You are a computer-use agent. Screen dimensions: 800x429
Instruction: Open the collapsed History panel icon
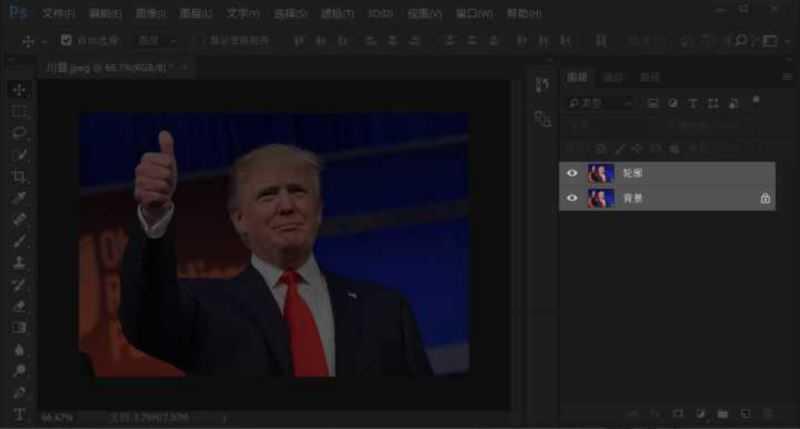542,85
